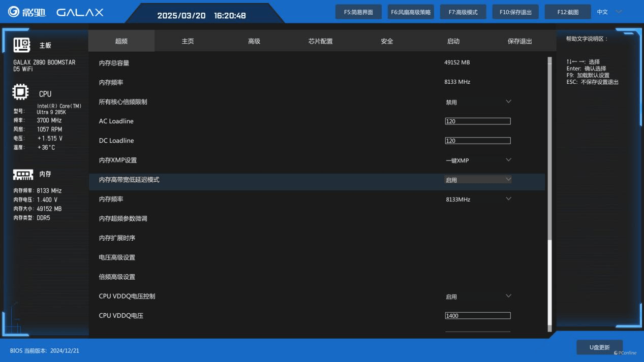Click the U盘更新 USB update button
The image size is (644, 362).
pyautogui.click(x=599, y=347)
